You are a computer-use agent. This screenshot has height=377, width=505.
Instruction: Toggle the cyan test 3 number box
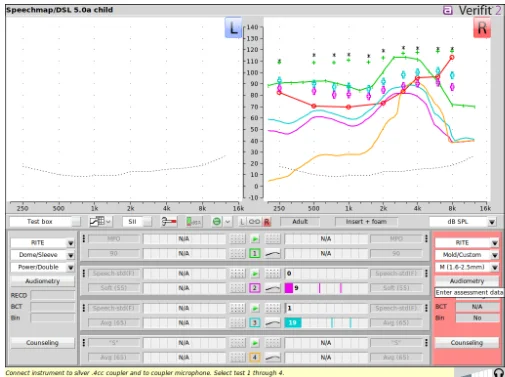255,323
